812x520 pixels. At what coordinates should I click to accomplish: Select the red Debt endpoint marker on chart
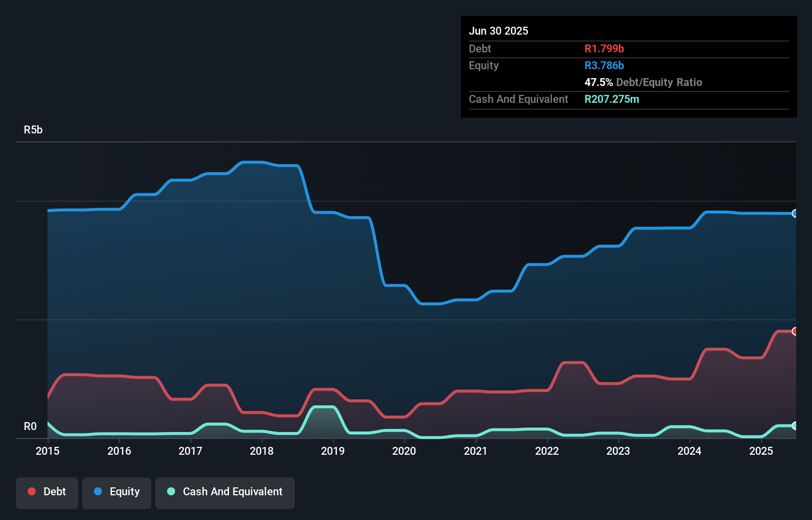[794, 331]
